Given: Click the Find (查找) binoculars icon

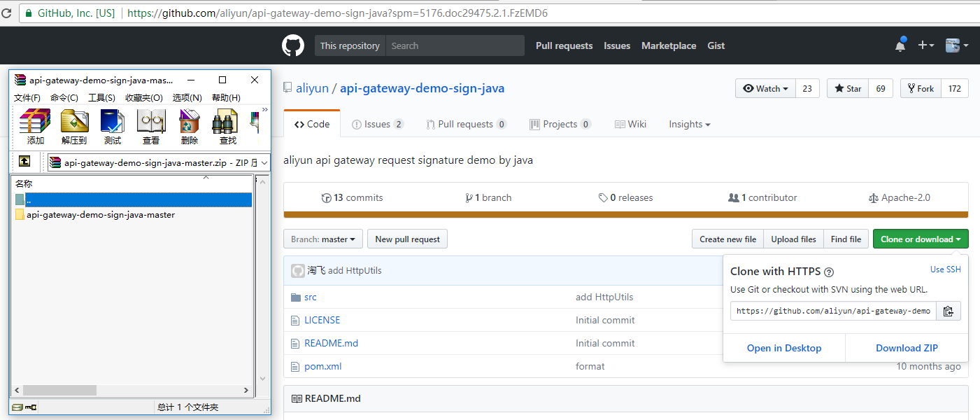Looking at the screenshot, I should tap(227, 127).
